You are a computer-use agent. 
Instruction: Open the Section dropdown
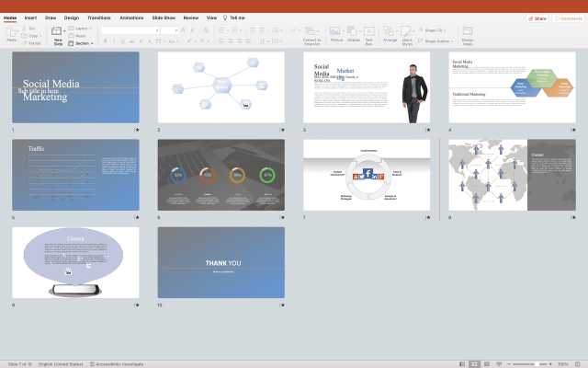pyautogui.click(x=83, y=42)
